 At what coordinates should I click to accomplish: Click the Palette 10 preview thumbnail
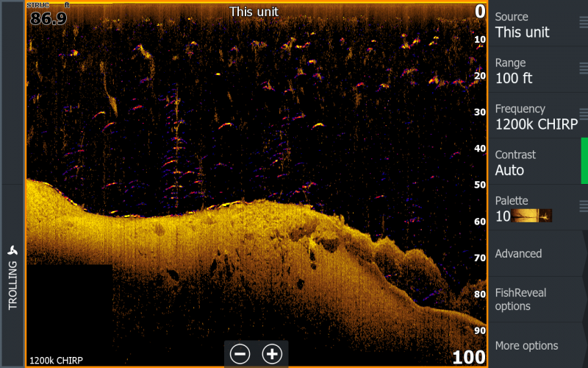(x=531, y=216)
